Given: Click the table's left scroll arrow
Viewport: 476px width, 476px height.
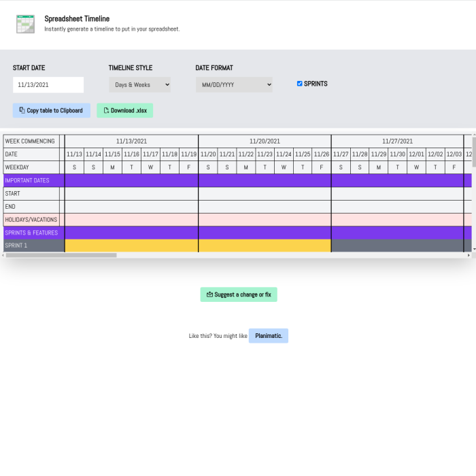Looking at the screenshot, I should tap(3, 255).
